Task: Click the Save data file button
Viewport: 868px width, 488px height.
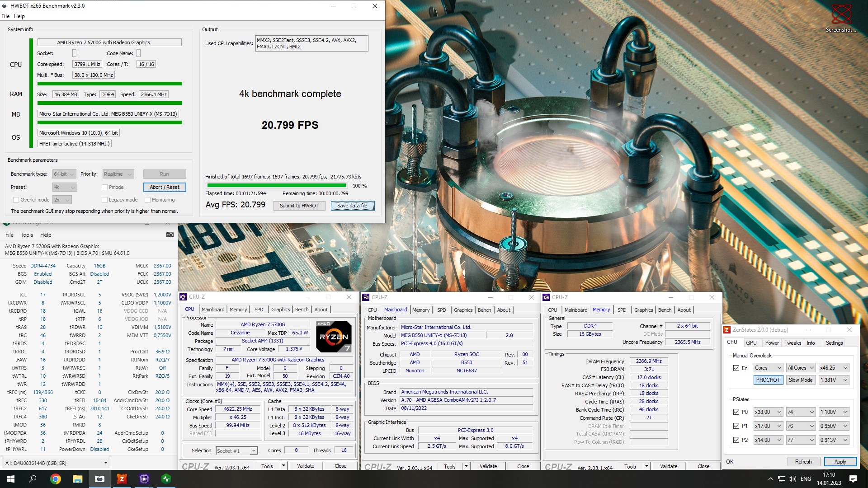Action: click(352, 206)
